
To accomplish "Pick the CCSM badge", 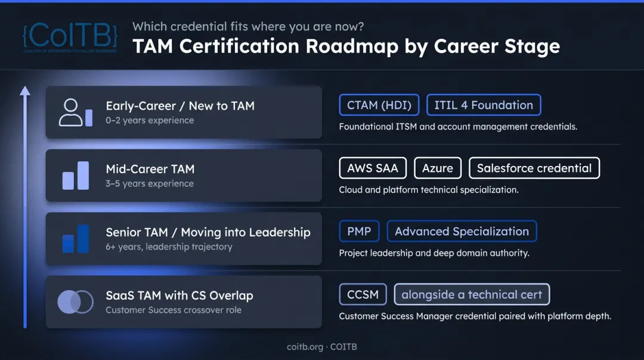I will click(x=363, y=294).
